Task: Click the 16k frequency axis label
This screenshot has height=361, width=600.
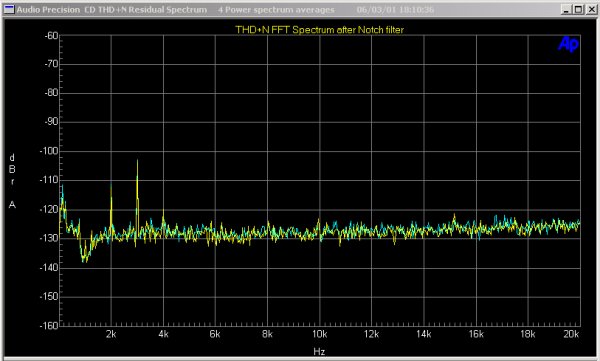Action: click(476, 334)
